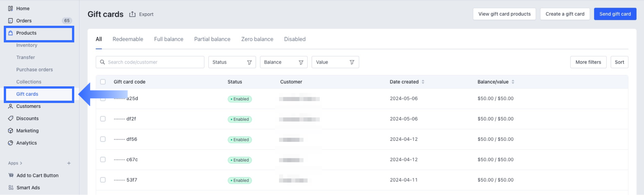The image size is (644, 195).
Task: Click the Home icon in sidebar
Action: tap(11, 8)
